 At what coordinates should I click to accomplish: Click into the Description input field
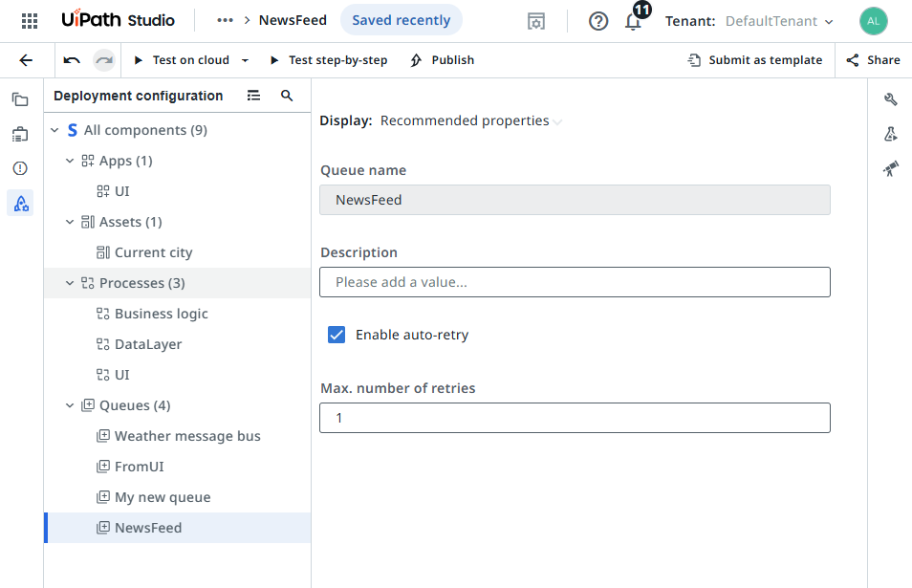click(x=575, y=282)
